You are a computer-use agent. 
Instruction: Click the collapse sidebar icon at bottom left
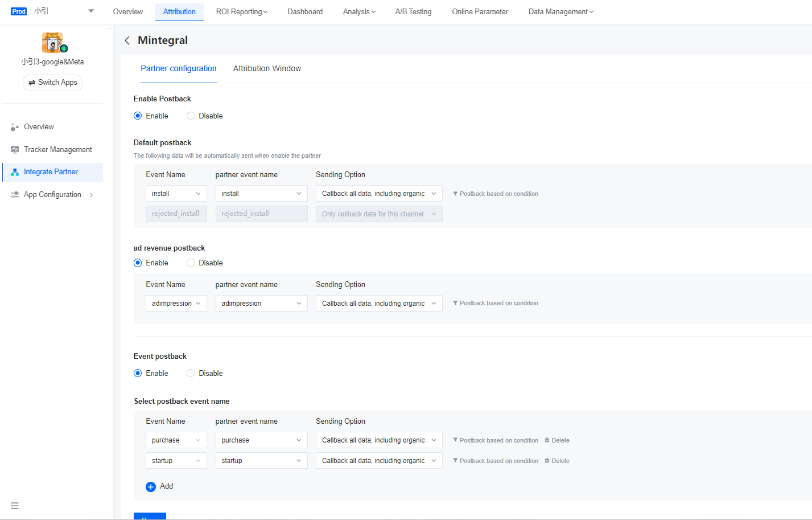pyautogui.click(x=14, y=506)
